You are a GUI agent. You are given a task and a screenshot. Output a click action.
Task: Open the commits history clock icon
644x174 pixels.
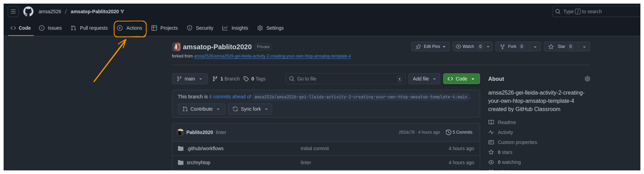tap(448, 132)
